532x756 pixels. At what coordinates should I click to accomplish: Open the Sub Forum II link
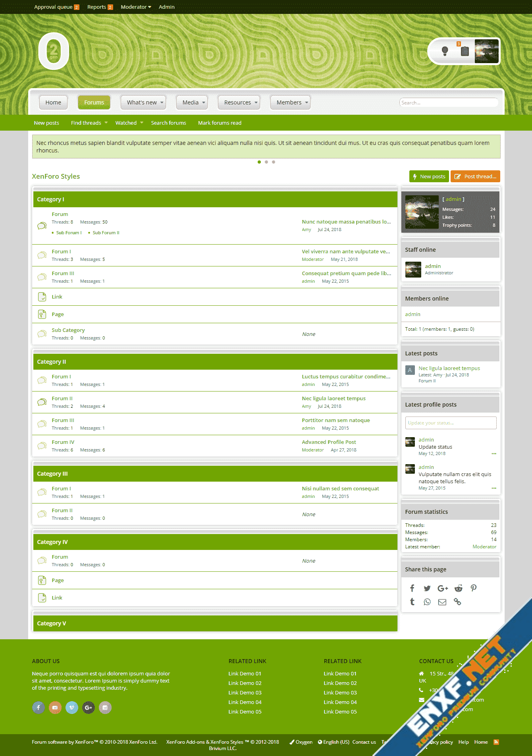tap(106, 233)
